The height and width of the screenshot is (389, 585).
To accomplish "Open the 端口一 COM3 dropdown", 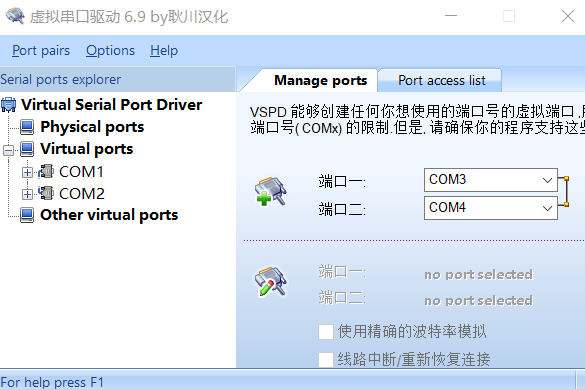I will pos(491,180).
